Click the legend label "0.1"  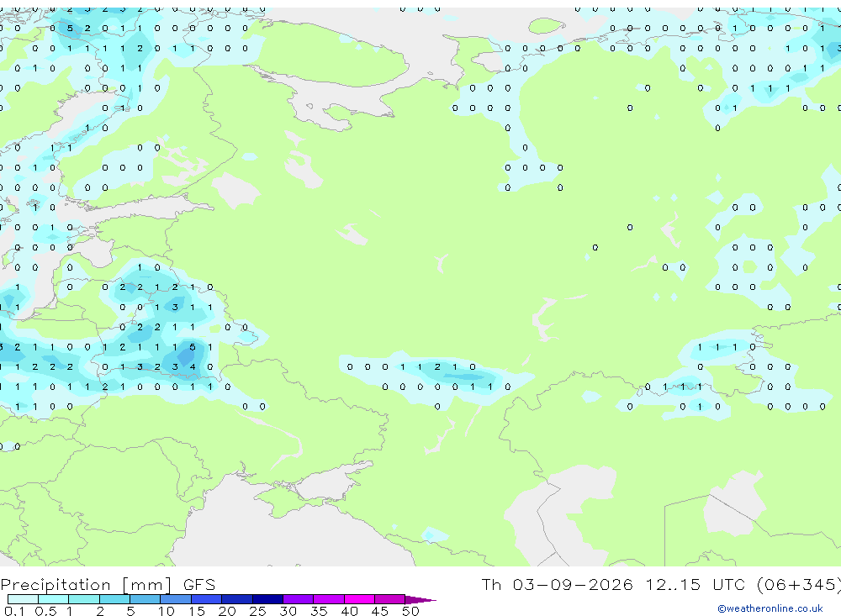click(x=14, y=611)
